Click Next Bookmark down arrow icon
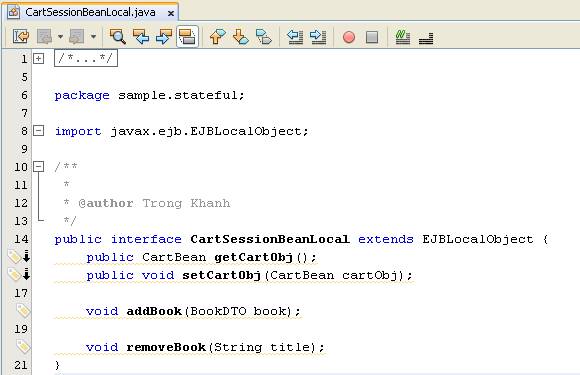580x375 pixels. point(241,36)
